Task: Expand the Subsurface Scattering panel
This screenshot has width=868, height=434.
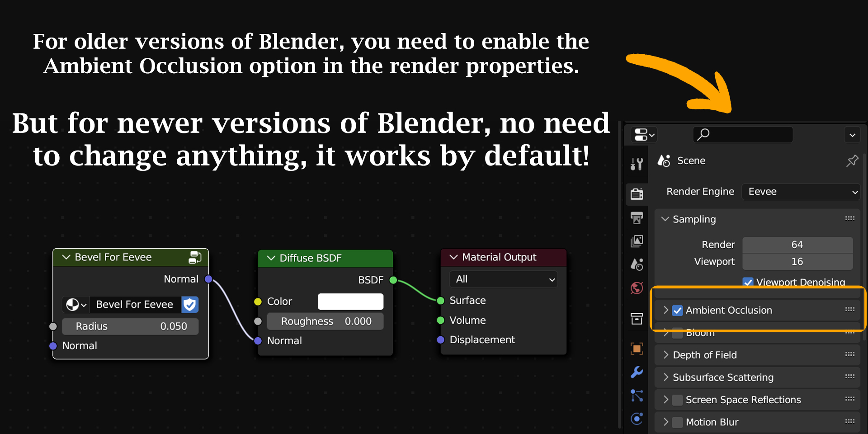Action: coord(665,377)
